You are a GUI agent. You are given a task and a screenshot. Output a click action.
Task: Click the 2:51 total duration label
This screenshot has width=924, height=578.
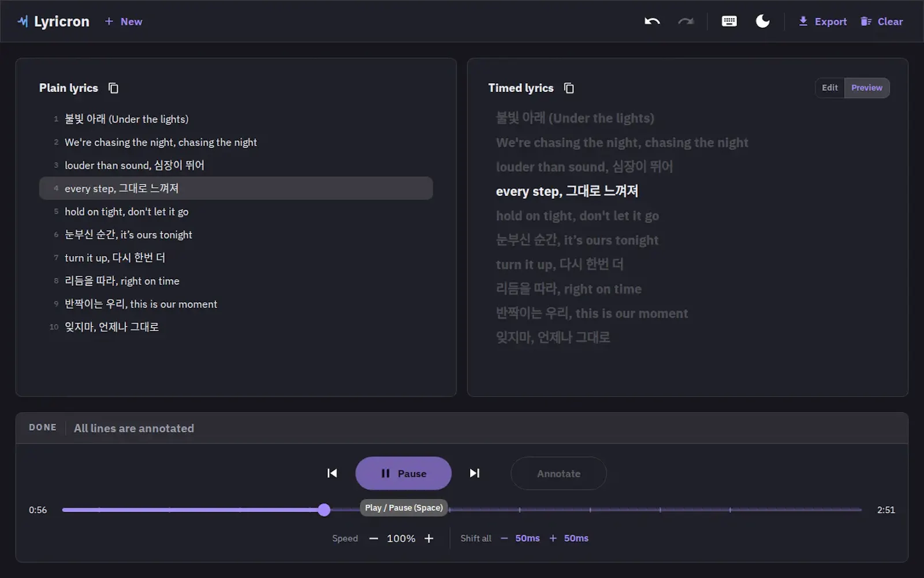(886, 510)
